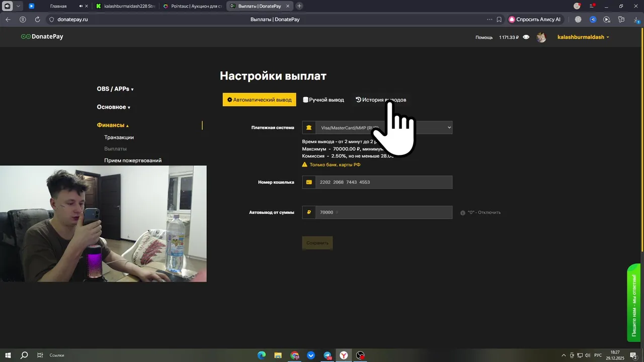Reload the page with refresh icon

[x=37, y=20]
